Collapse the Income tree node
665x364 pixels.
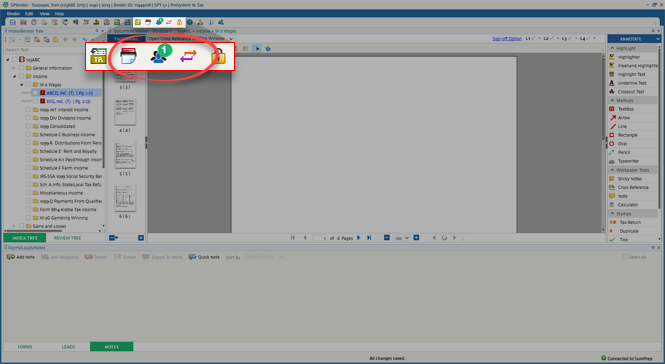(x=14, y=76)
